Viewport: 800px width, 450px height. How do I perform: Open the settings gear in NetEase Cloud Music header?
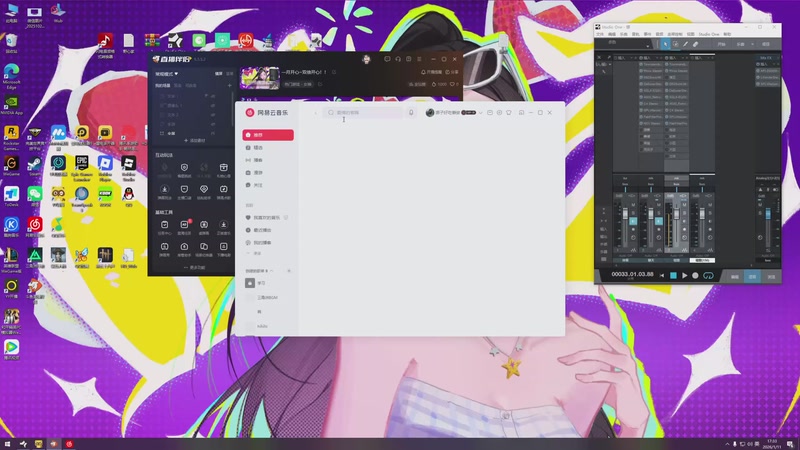[499, 112]
